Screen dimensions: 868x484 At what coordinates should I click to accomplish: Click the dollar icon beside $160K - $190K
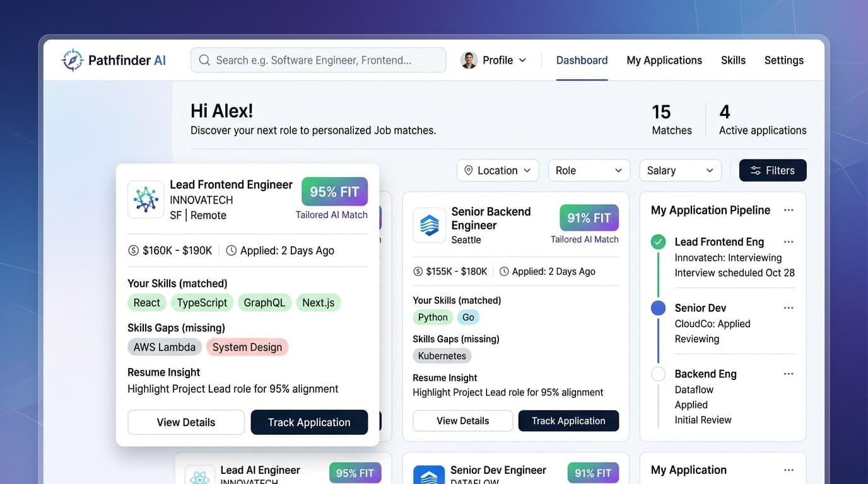pyautogui.click(x=133, y=251)
